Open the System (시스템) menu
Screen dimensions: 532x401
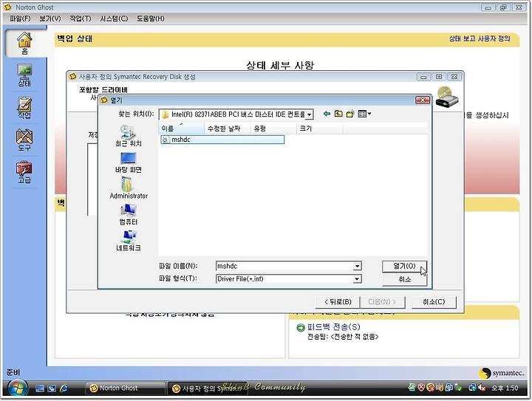(x=114, y=18)
